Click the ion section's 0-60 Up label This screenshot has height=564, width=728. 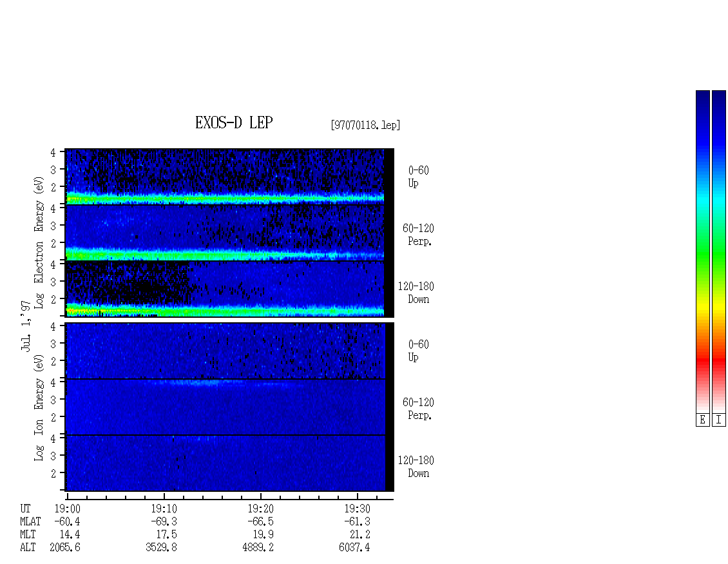418,351
